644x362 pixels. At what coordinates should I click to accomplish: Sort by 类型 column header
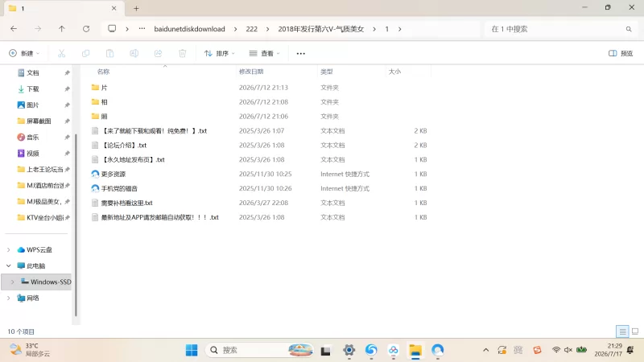tap(327, 72)
